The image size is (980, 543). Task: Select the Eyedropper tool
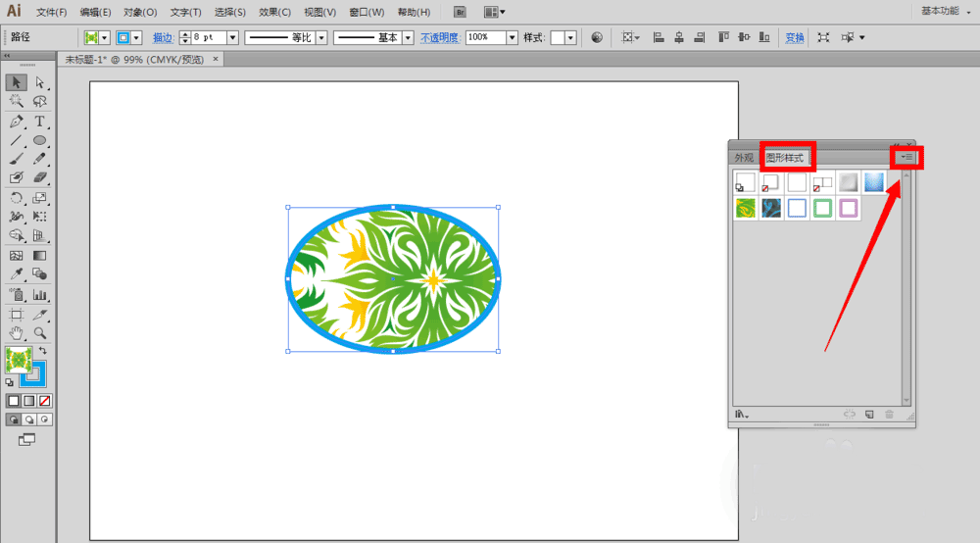click(x=17, y=274)
